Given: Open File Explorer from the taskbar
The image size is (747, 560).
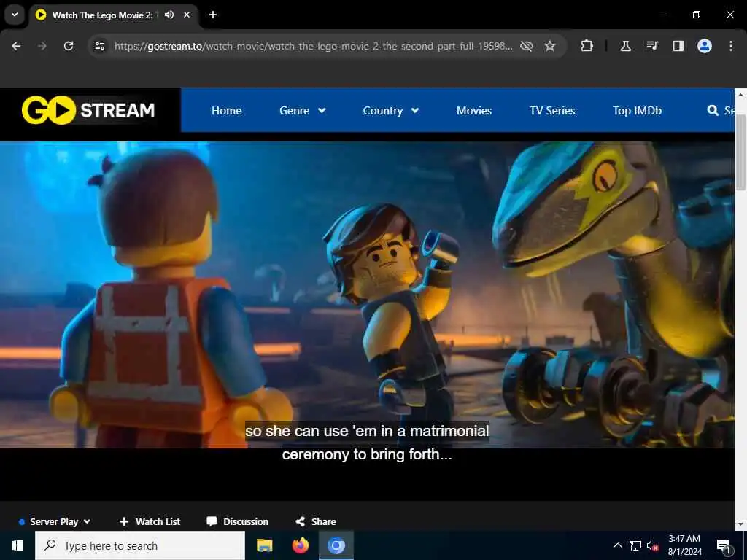Looking at the screenshot, I should pos(264,545).
